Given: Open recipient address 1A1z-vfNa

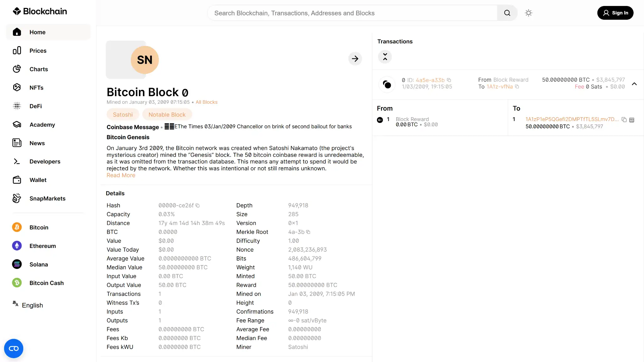Looking at the screenshot, I should pyautogui.click(x=500, y=87).
